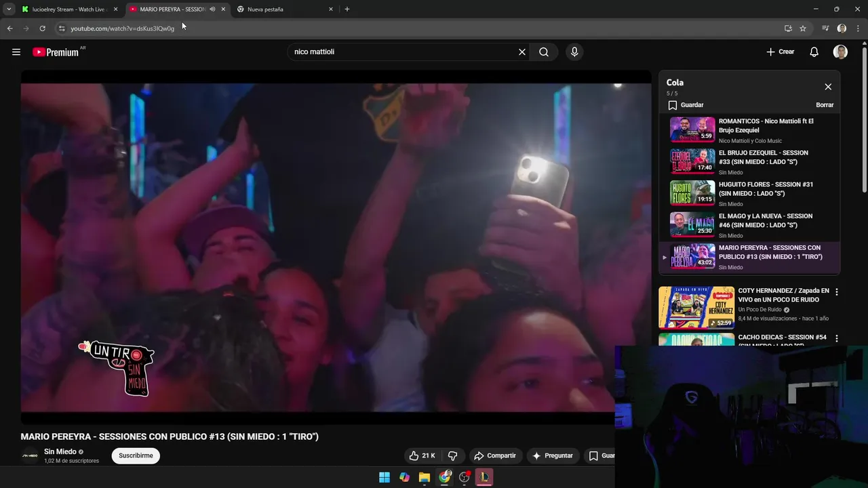The height and width of the screenshot is (488, 868).
Task: Click the Crear button
Action: (x=780, y=52)
